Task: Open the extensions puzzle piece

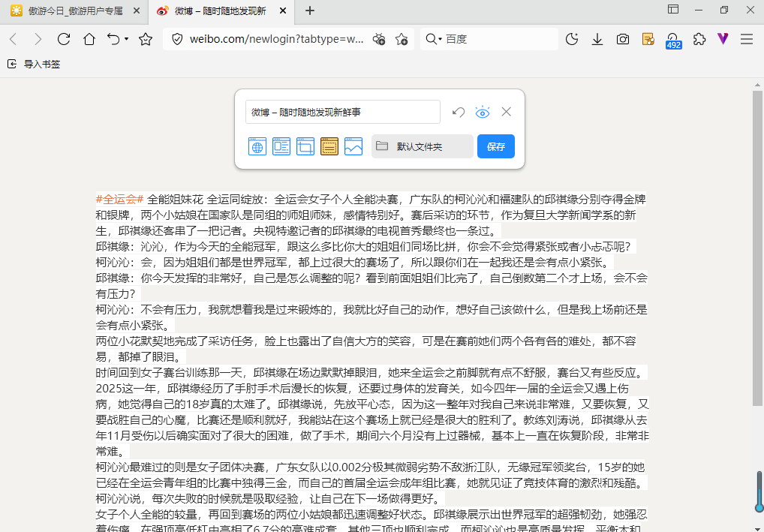Action: point(699,40)
